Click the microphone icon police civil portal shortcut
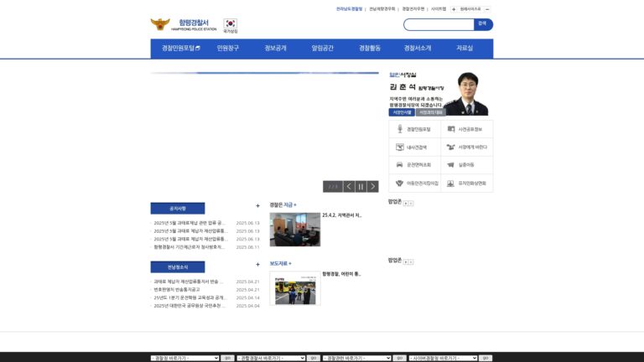Screen dimensions: 644x362 [x=414, y=129]
